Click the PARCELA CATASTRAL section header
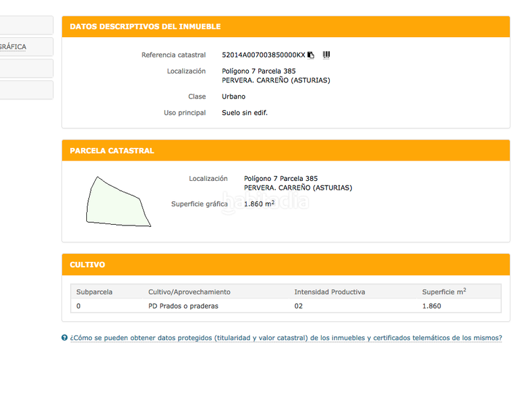 (112, 151)
